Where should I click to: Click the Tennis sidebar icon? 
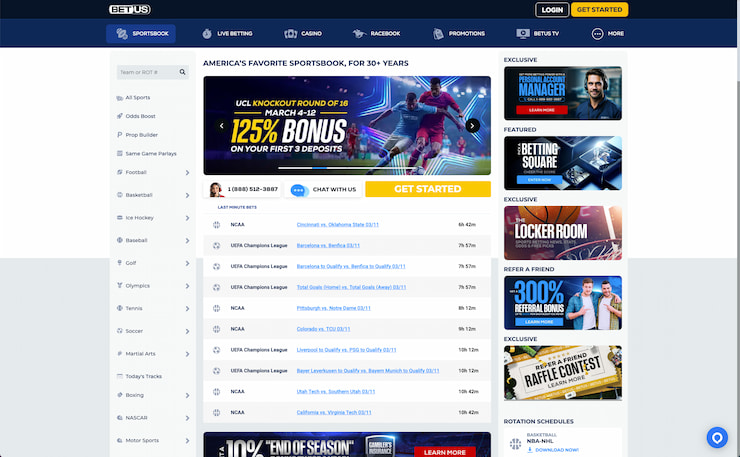click(119, 308)
